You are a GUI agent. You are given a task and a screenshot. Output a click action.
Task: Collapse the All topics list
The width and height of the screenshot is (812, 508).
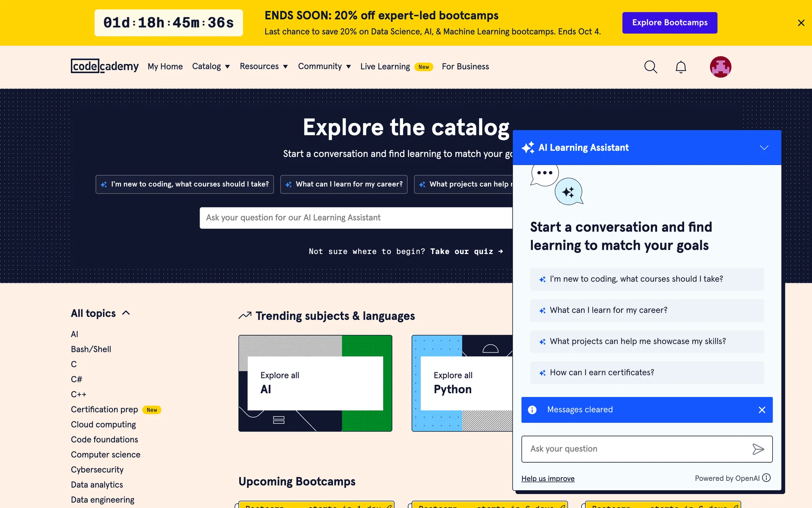(126, 313)
